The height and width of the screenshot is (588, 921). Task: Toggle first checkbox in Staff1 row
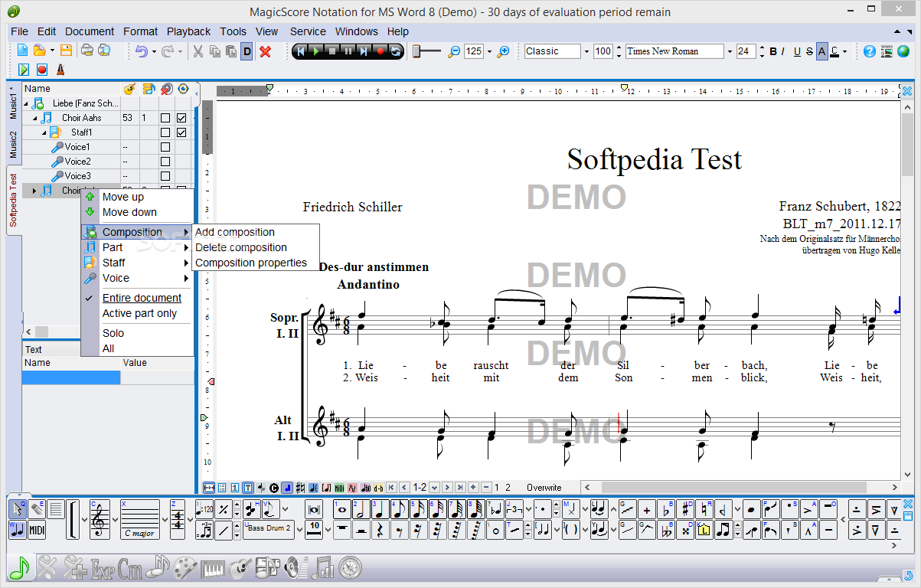coord(165,132)
